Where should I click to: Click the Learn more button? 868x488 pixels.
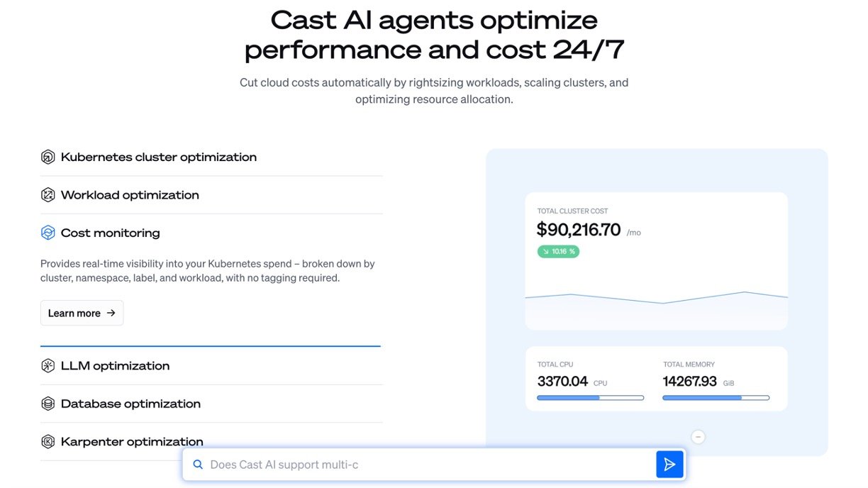pos(82,313)
